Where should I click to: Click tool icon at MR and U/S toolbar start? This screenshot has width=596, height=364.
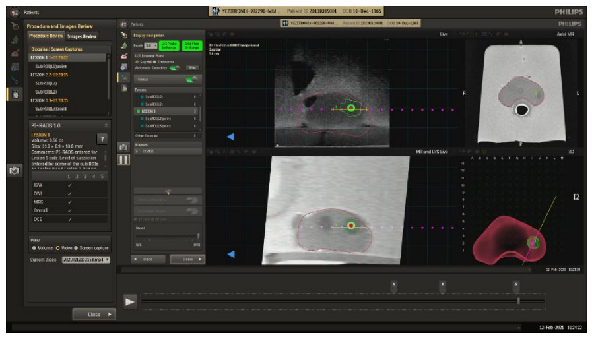coord(211,152)
